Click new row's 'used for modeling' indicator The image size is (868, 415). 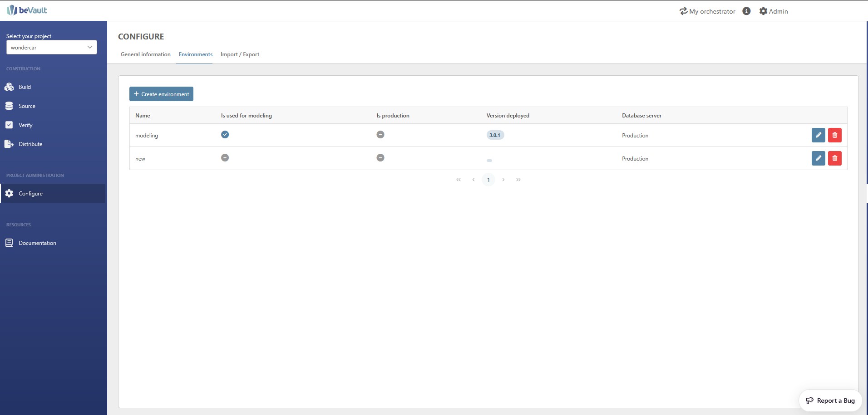pyautogui.click(x=225, y=158)
